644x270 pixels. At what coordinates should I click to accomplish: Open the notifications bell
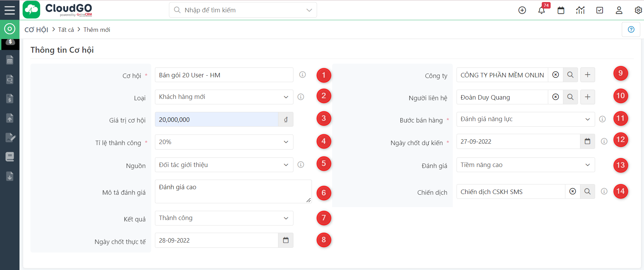[541, 10]
